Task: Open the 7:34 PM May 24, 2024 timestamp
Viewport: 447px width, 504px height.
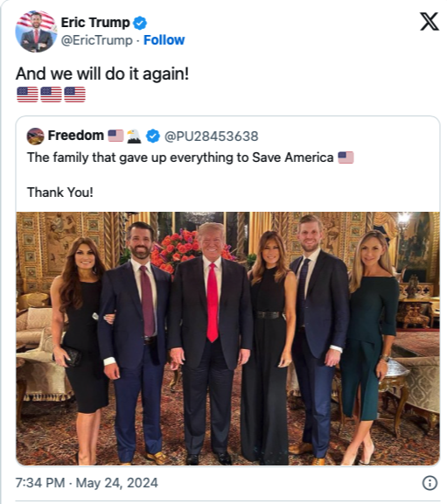Action: pyautogui.click(x=87, y=483)
